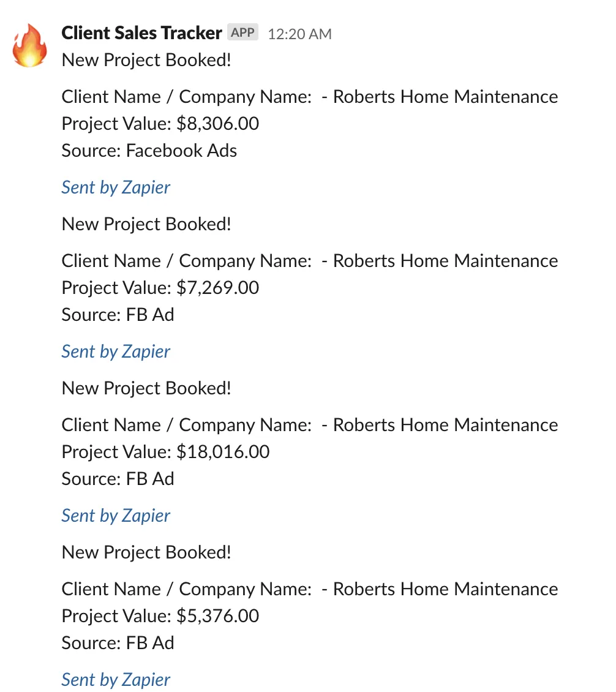This screenshot has height=692, width=616.
Task: Click the $5,376.00 project value text
Action: [x=217, y=616]
